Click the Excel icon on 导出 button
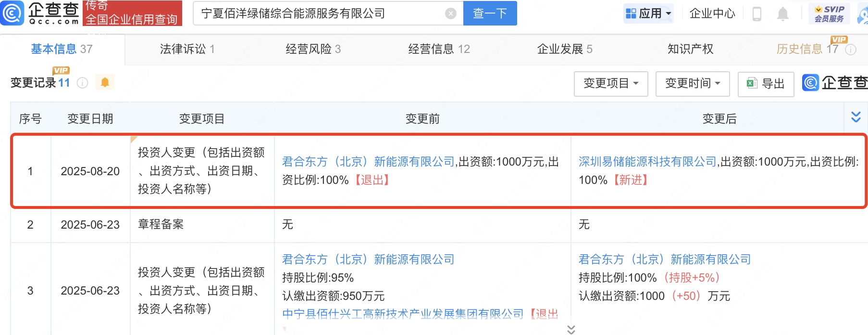Viewport: 868px width, 335px height. click(x=752, y=83)
